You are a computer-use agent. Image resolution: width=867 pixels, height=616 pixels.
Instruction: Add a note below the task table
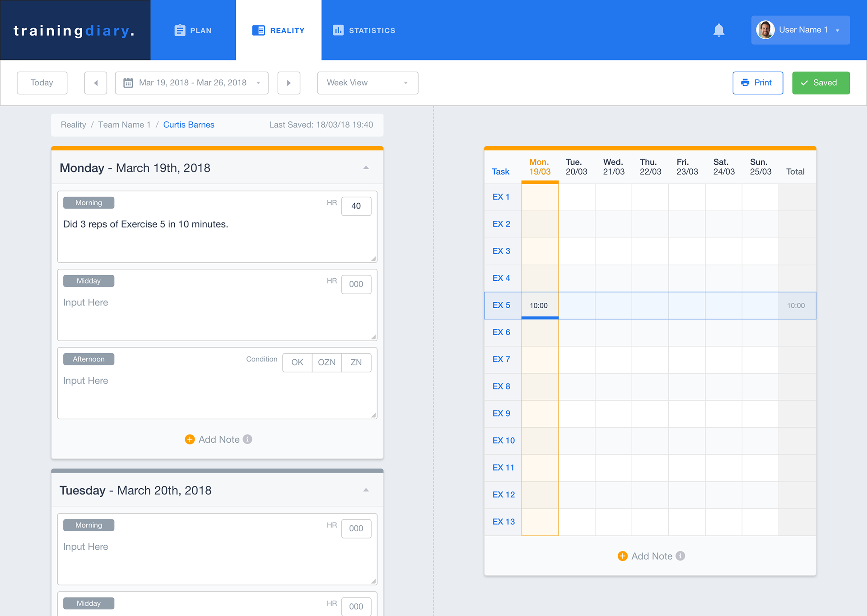click(x=651, y=556)
